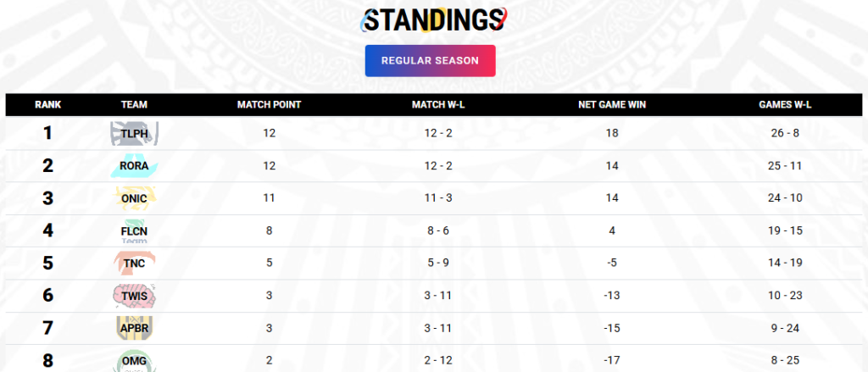The height and width of the screenshot is (372, 868).
Task: Click the rank 1 number
Action: coord(48,133)
